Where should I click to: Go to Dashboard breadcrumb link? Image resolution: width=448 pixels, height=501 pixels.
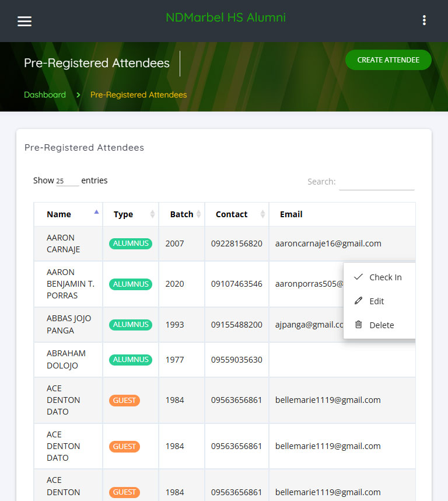[x=45, y=95]
